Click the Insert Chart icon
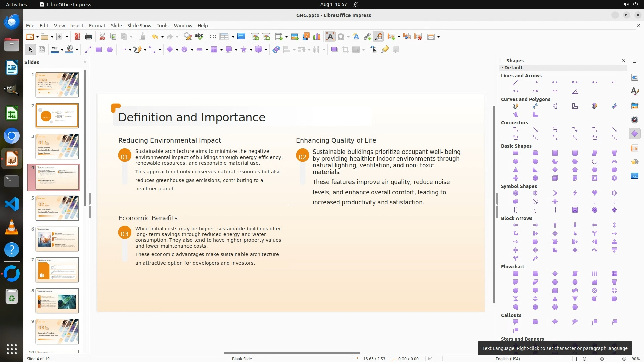The height and width of the screenshot is (362, 644). 316,37
